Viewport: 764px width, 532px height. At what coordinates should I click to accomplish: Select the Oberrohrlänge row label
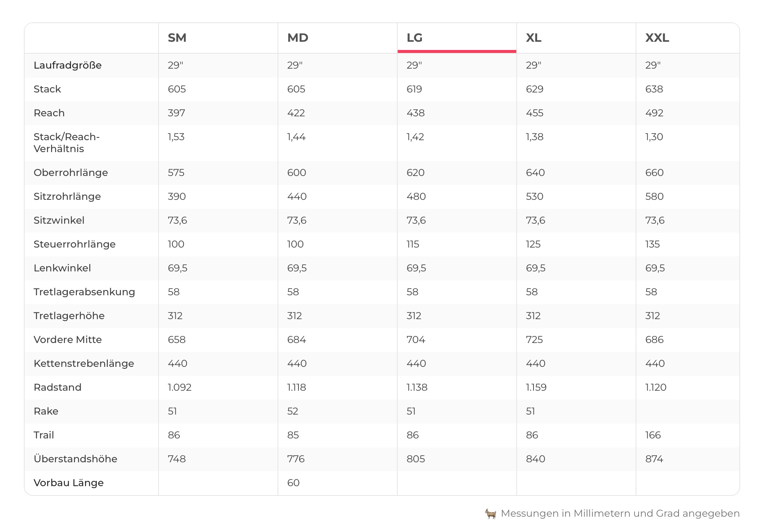[71, 173]
